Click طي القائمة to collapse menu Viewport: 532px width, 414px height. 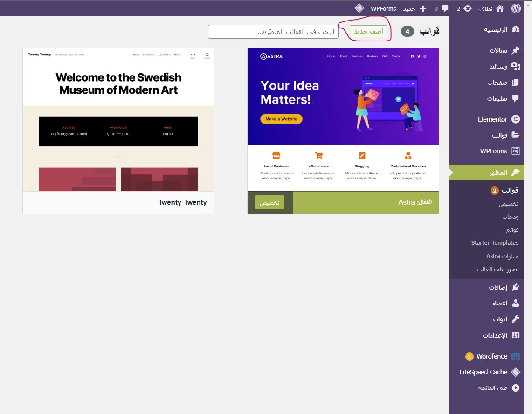tap(493, 388)
